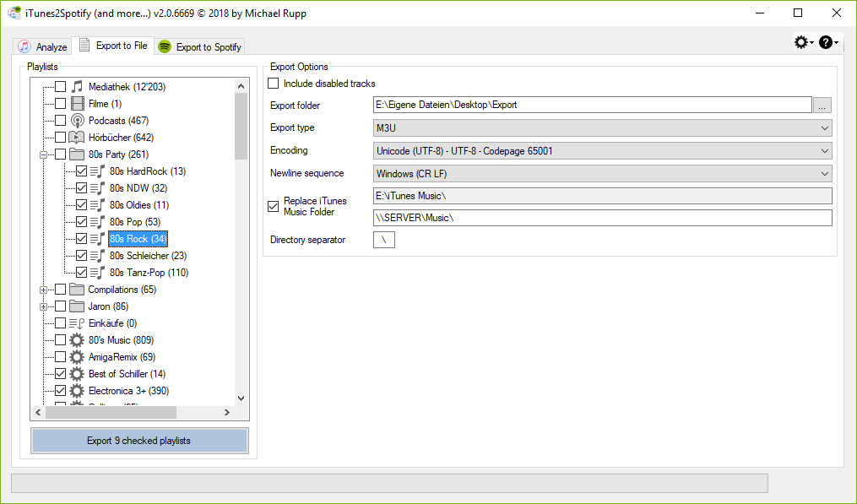
Task: Click the playlist icon of 80s Oldies
Action: (97, 205)
